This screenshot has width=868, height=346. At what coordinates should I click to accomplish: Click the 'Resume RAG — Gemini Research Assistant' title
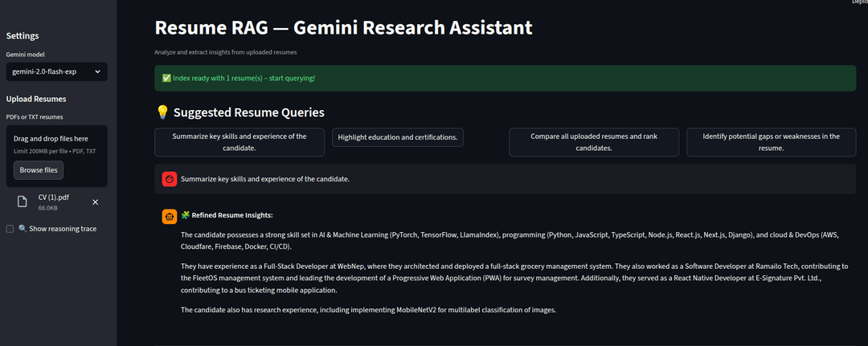click(343, 27)
